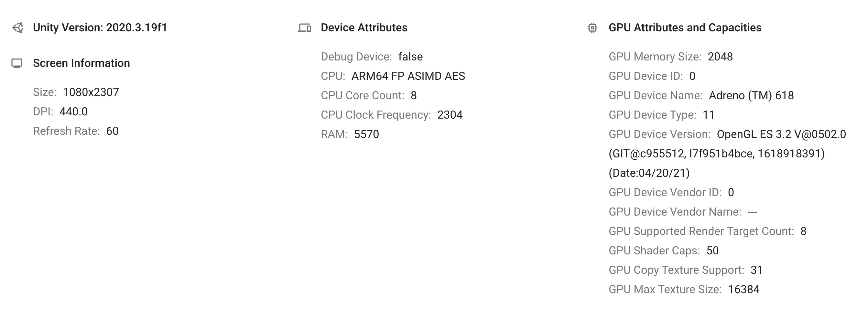The height and width of the screenshot is (309, 868).
Task: Click the Refresh Rate value 60
Action: 112,131
